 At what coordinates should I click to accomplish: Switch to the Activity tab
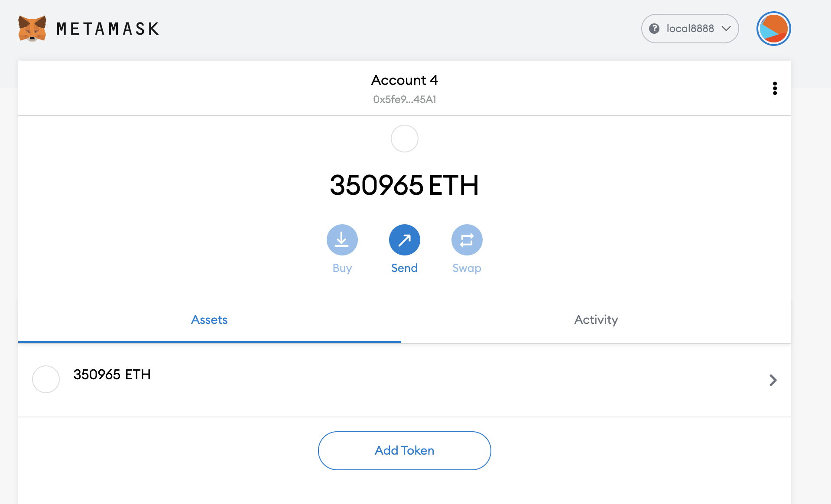596,320
